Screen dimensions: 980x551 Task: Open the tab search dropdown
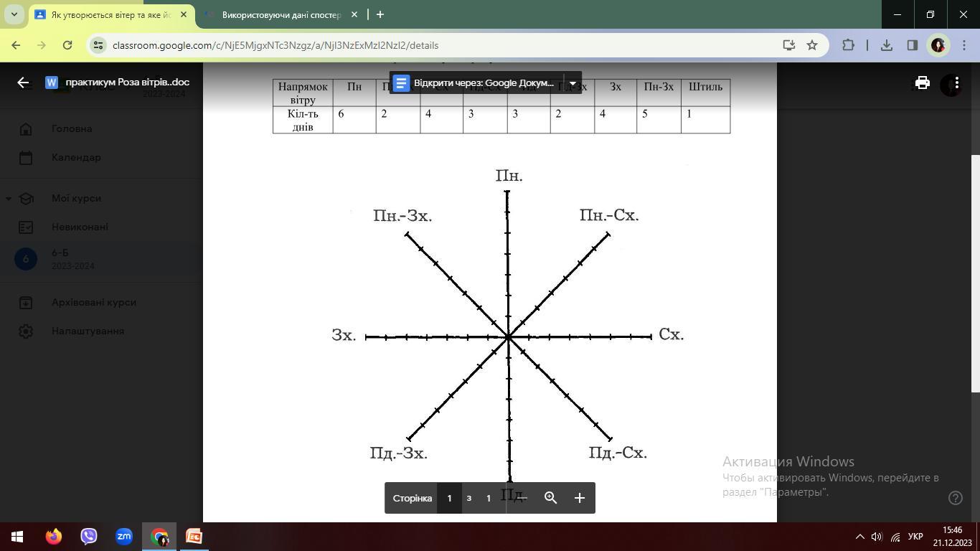(x=14, y=14)
